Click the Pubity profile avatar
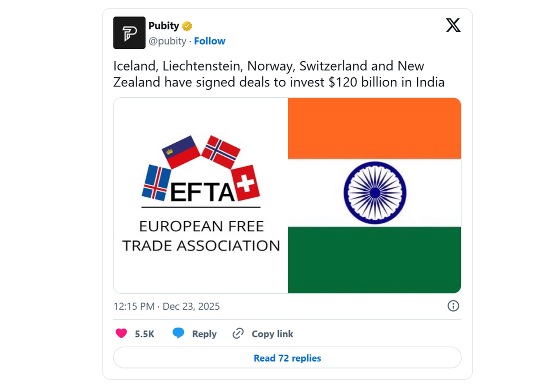 [x=129, y=32]
